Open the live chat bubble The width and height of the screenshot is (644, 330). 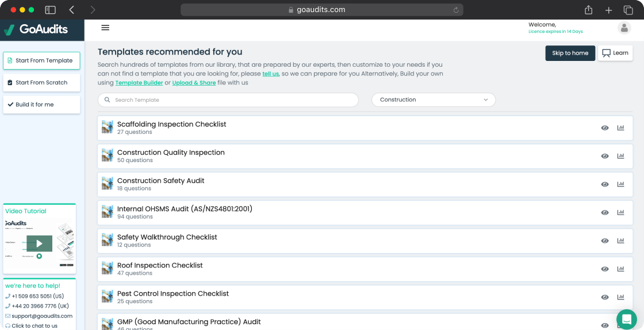[x=627, y=319]
